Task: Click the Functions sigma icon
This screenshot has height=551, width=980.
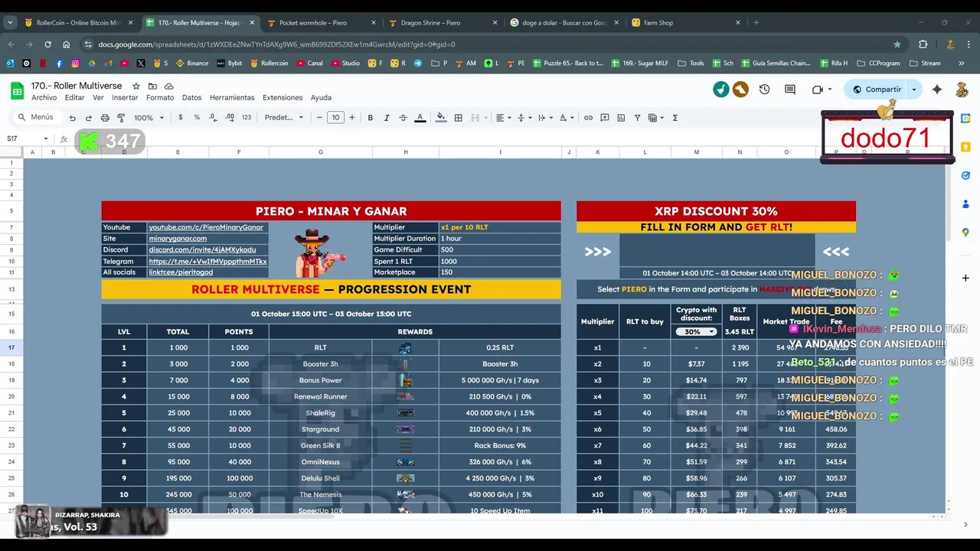Action: click(x=675, y=118)
